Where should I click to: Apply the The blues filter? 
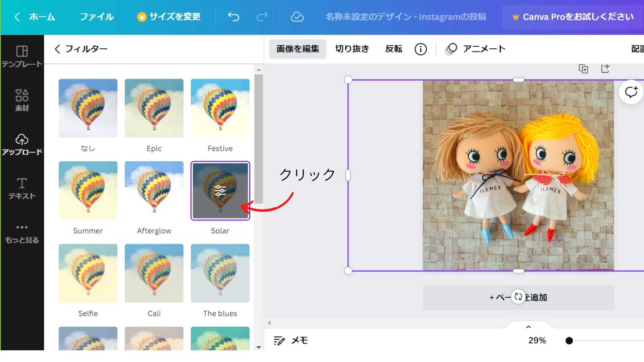220,273
